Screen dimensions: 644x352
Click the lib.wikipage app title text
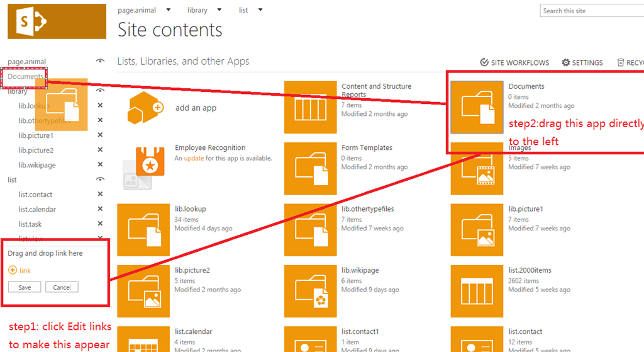click(x=360, y=270)
